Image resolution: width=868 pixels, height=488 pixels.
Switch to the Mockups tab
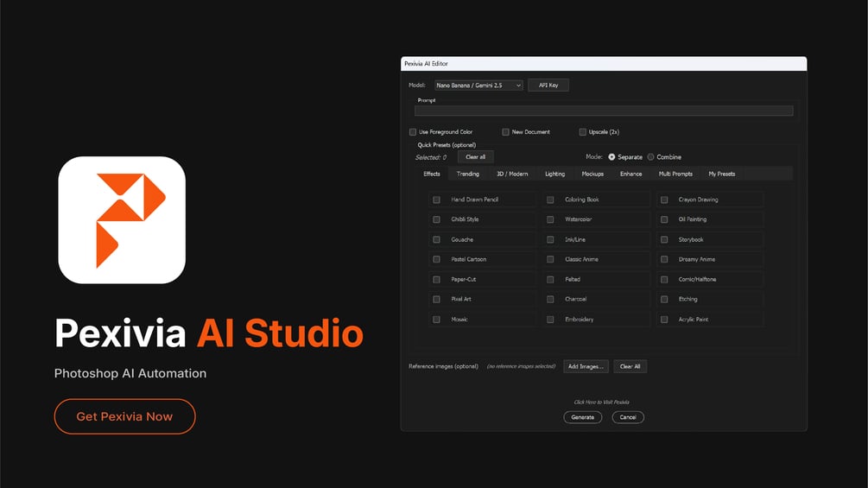(592, 174)
